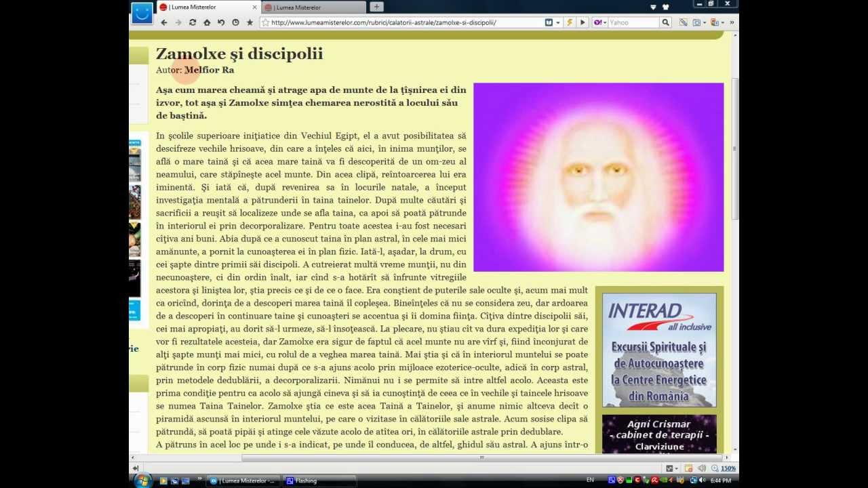
Task: Open the skin shirt icon in title bar
Action: tap(665, 7)
